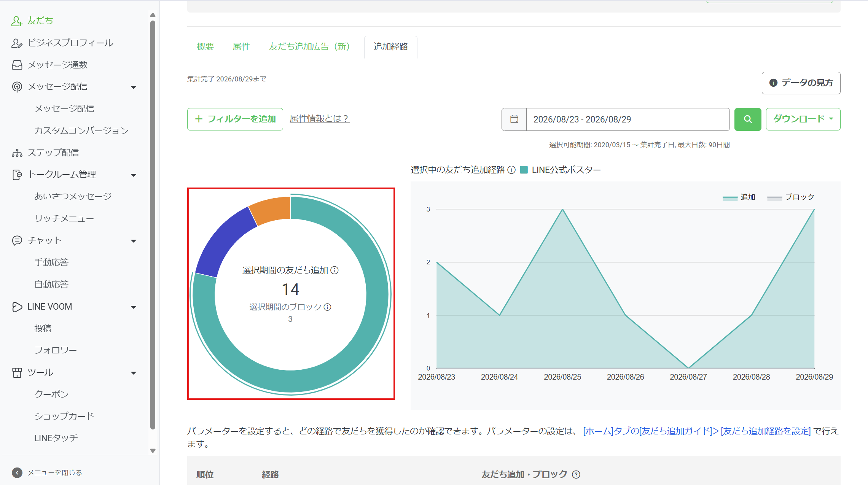Toggle the 追加 series legend entry

pos(739,197)
